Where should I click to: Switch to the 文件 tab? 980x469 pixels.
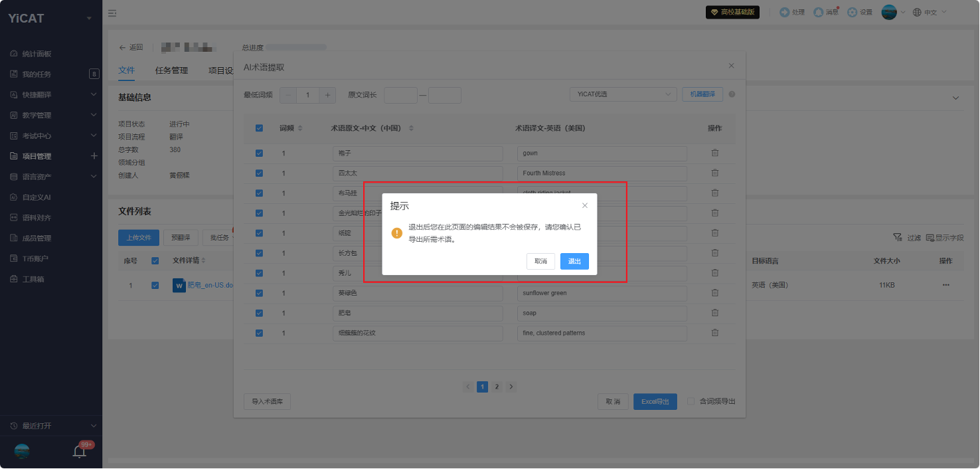point(126,70)
